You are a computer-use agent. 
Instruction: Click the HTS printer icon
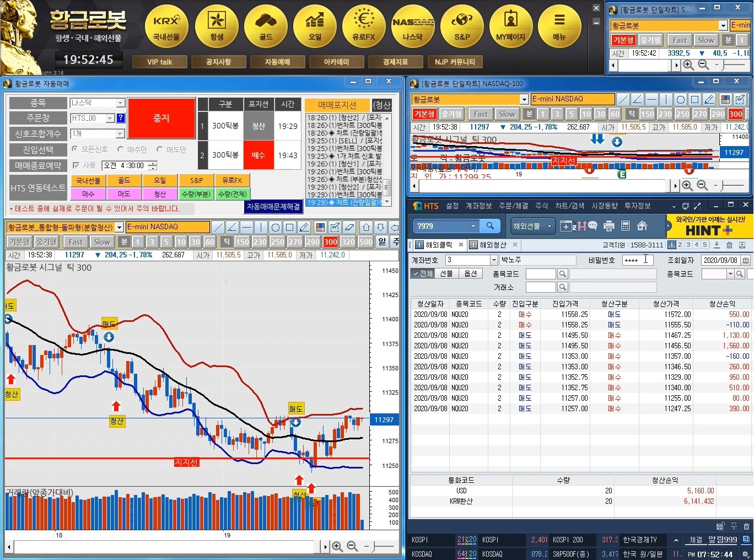point(609,226)
